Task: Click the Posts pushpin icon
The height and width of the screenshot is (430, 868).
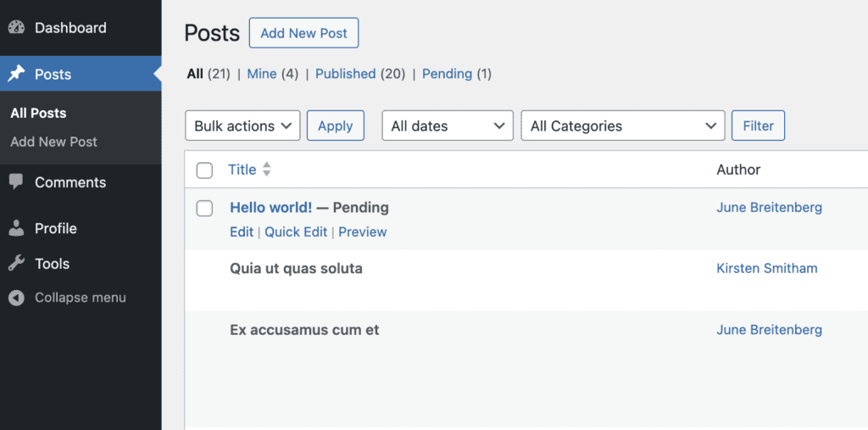Action: [x=16, y=75]
